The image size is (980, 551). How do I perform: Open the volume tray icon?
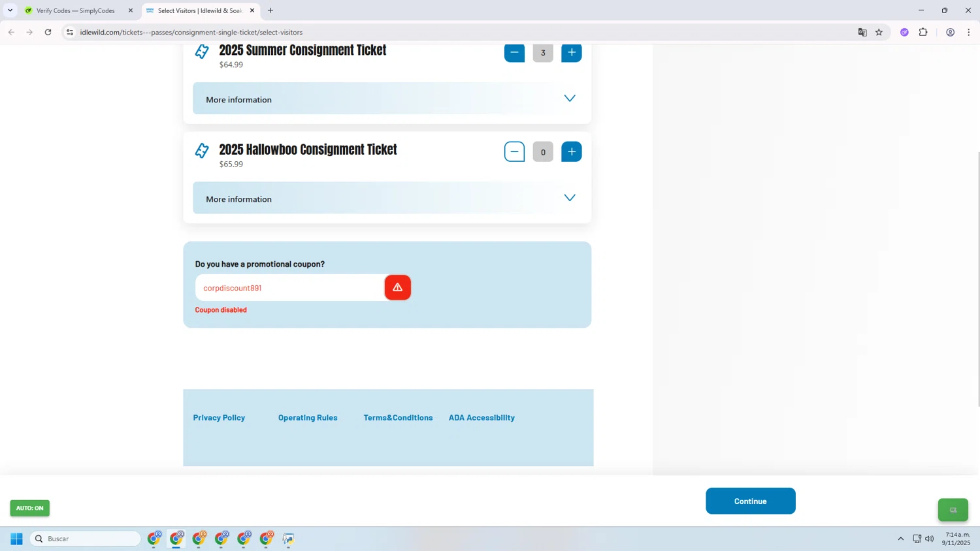click(x=930, y=539)
